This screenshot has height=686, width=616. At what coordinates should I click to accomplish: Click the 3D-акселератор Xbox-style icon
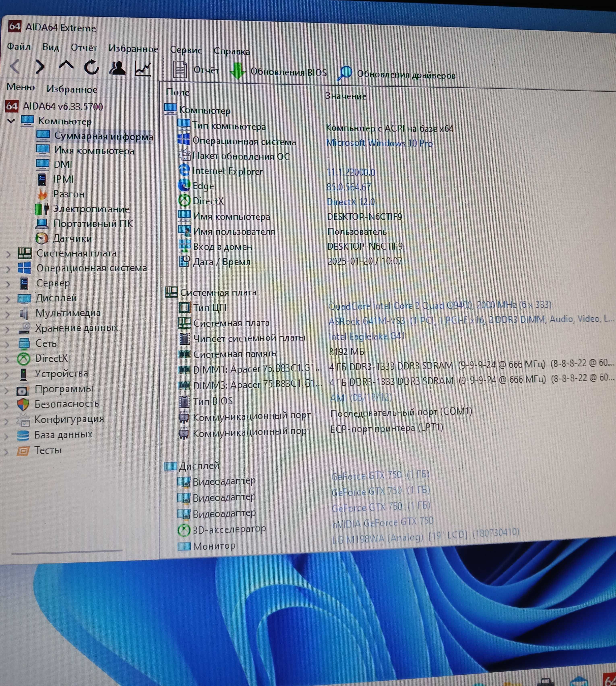[184, 530]
